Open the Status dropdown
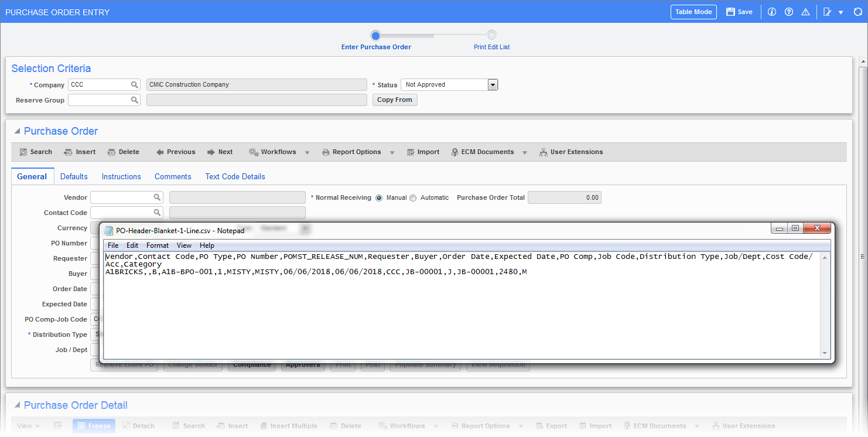Screen dimensions: 868x437 click(x=493, y=85)
